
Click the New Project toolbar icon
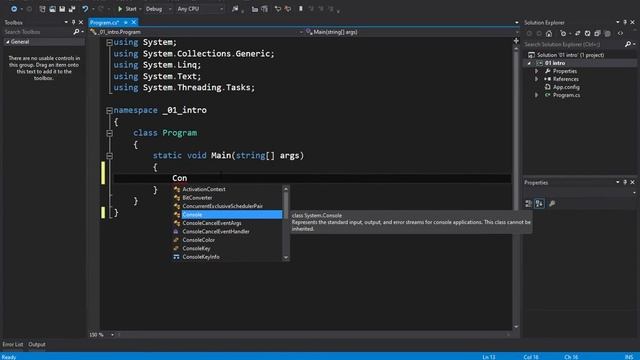[42, 9]
